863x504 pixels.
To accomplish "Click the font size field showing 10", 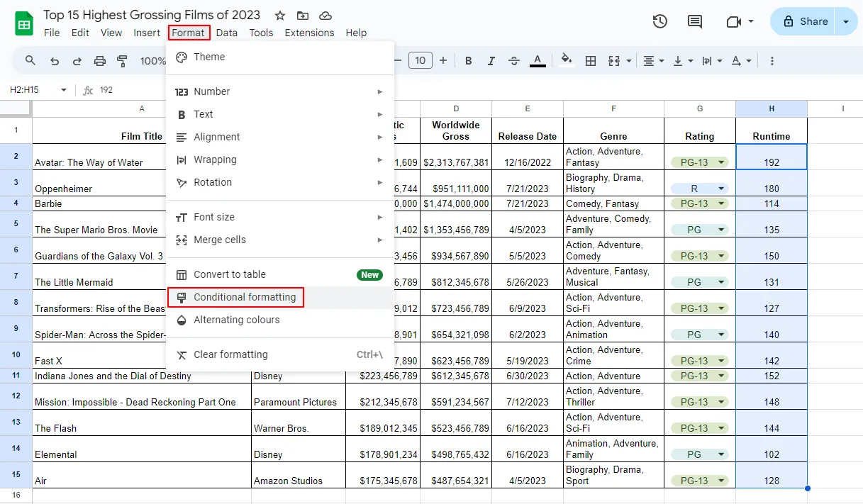I will pyautogui.click(x=421, y=61).
